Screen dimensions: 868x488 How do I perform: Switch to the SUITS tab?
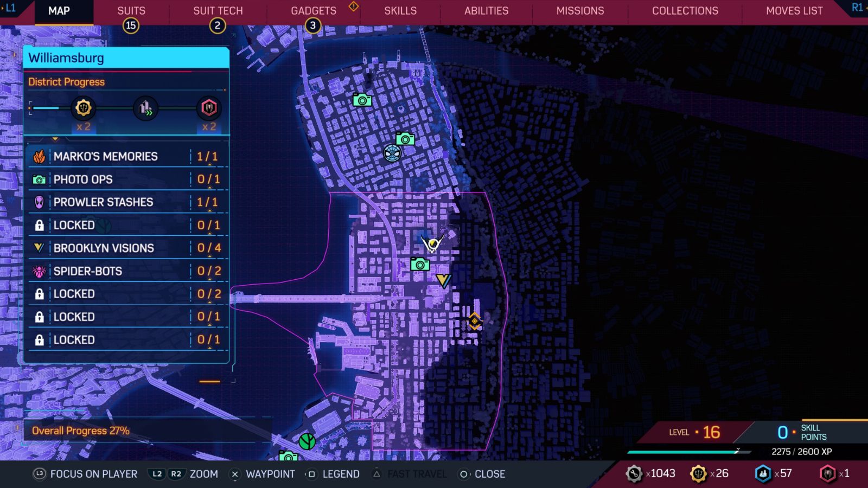click(x=131, y=10)
